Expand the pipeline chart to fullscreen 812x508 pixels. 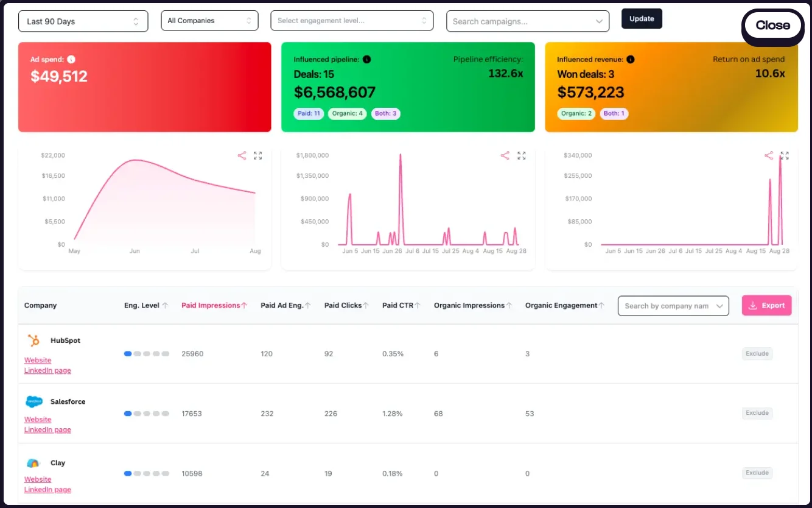[522, 156]
